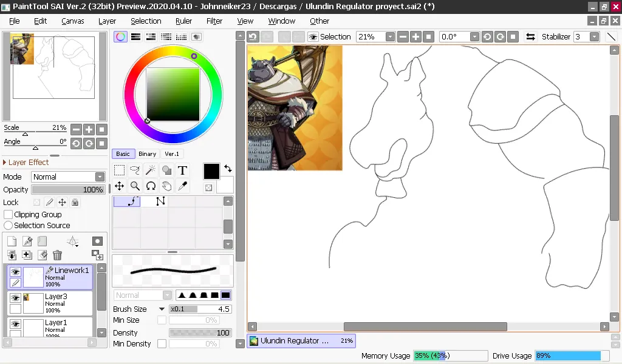Enable the Min Density checkbox
Image resolution: width=622 pixels, height=364 pixels.
click(162, 344)
